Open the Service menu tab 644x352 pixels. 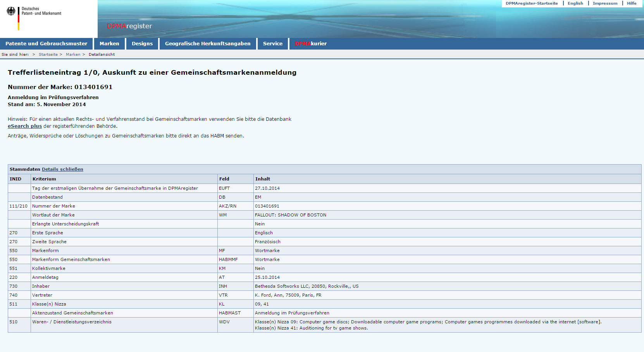(x=273, y=44)
